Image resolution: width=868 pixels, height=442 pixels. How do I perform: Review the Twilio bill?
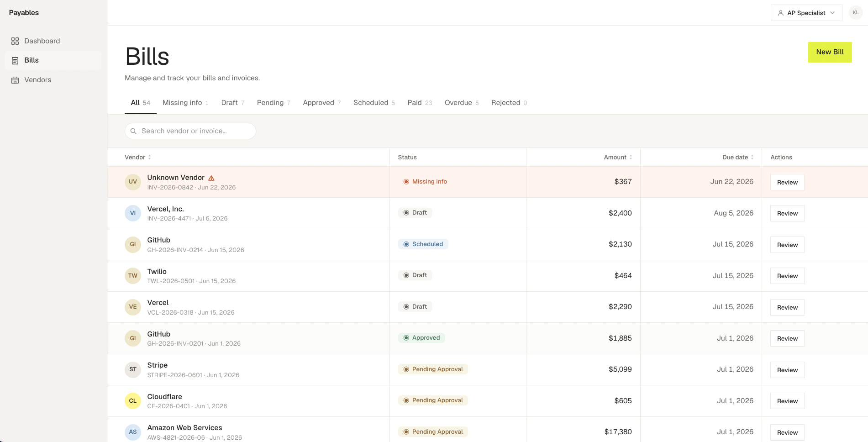point(787,276)
